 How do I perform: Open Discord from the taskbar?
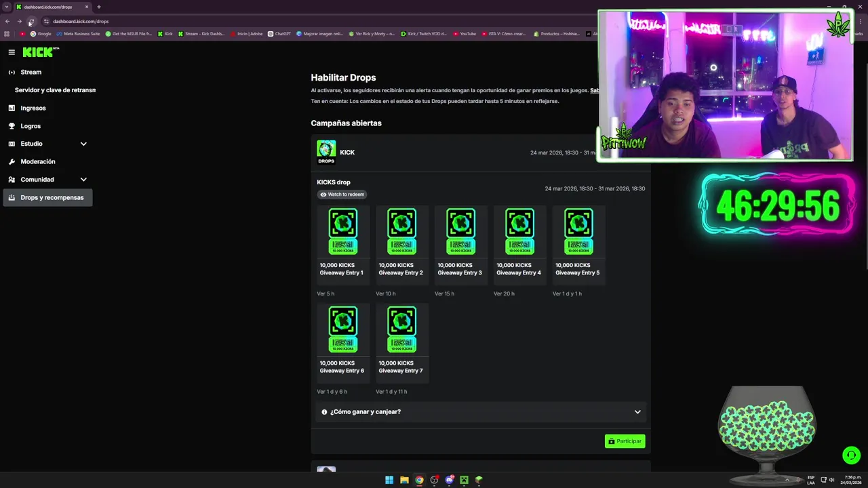coord(449,480)
